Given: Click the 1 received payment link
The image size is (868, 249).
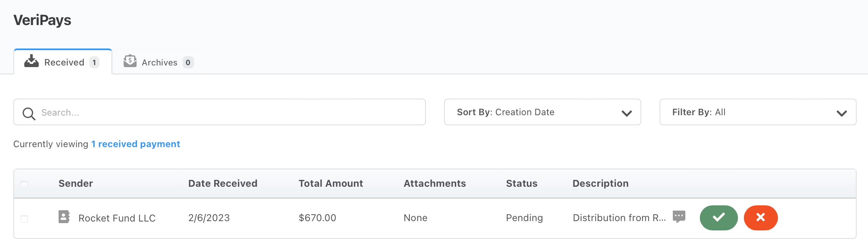Looking at the screenshot, I should 135,144.
